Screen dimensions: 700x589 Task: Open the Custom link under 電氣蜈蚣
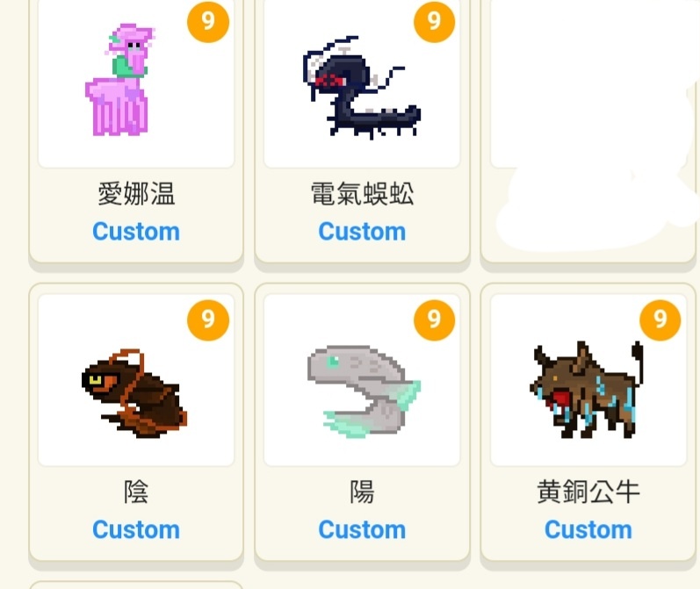362,232
